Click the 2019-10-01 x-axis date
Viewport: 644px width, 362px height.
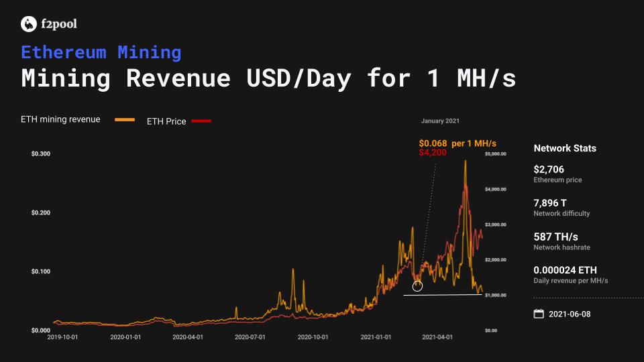pyautogui.click(x=62, y=337)
